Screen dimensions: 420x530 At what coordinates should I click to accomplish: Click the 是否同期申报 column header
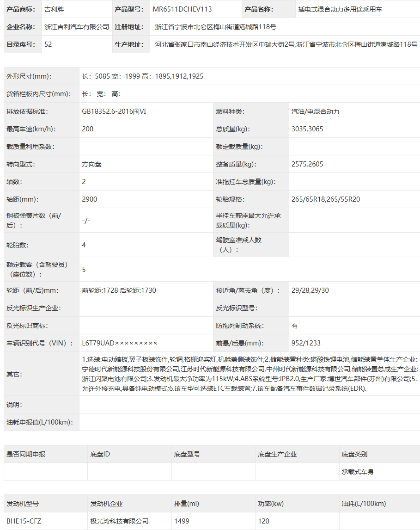click(26, 454)
